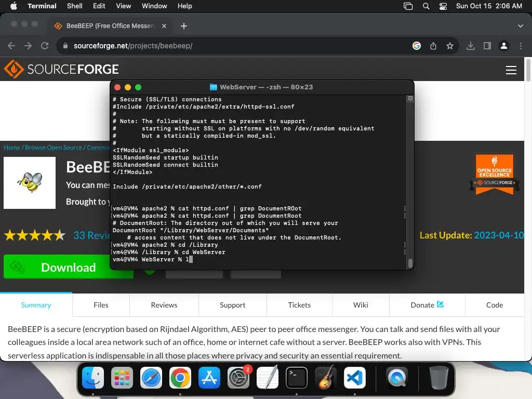Follow the Home breadcrumb link
532x399 pixels.
point(11,148)
